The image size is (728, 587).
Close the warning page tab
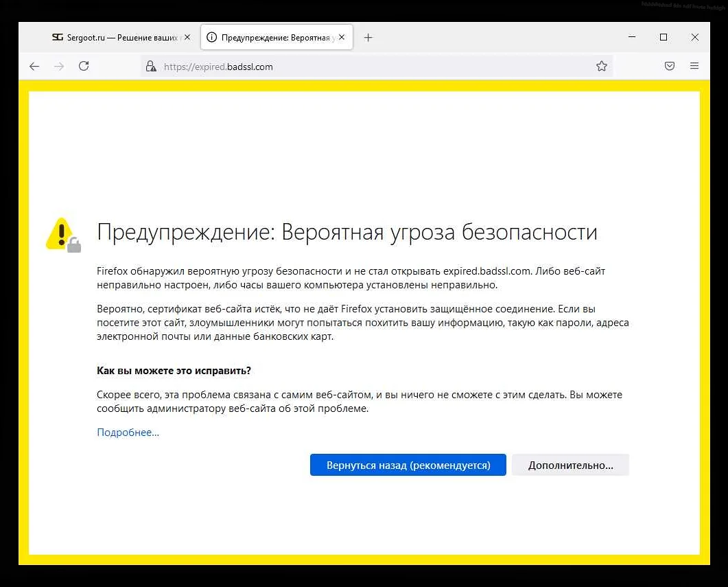click(x=342, y=37)
